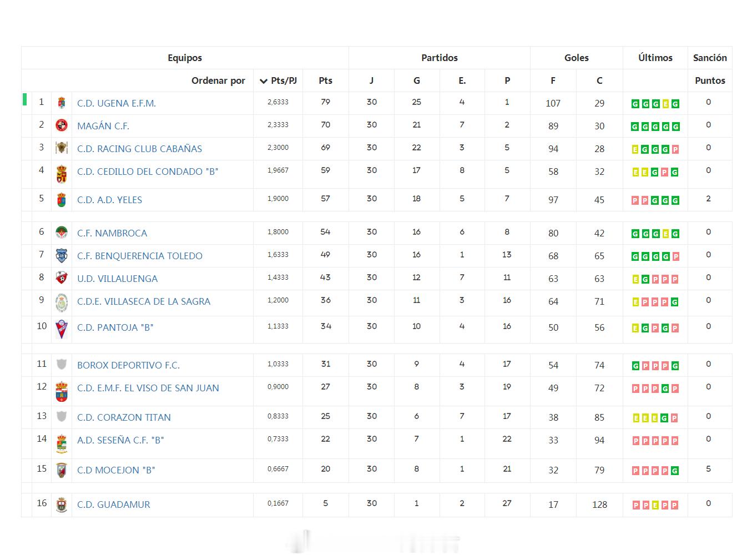Open C.D. E.M.F. EL VISO DE SAN JUAN link

tap(148, 388)
